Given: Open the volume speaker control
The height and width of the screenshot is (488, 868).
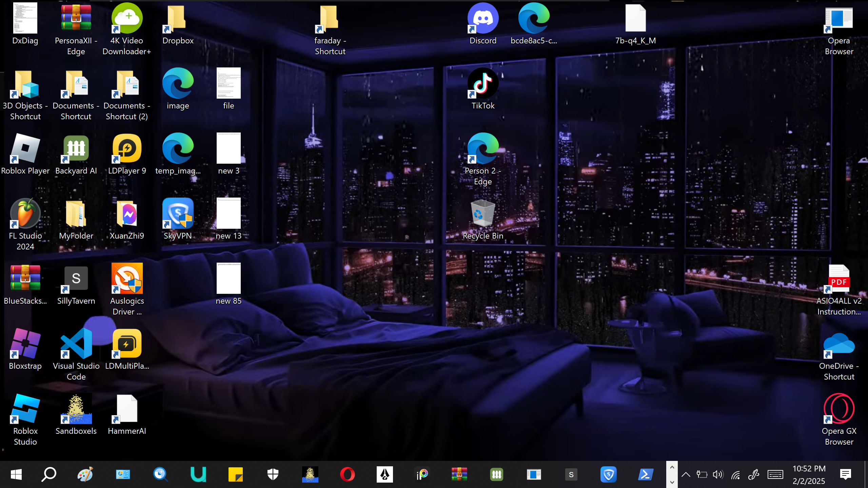Looking at the screenshot, I should point(718,474).
